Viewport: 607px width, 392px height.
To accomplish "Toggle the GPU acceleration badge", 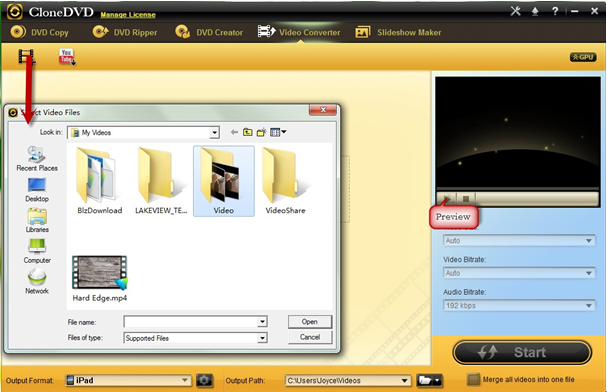I will coord(583,57).
